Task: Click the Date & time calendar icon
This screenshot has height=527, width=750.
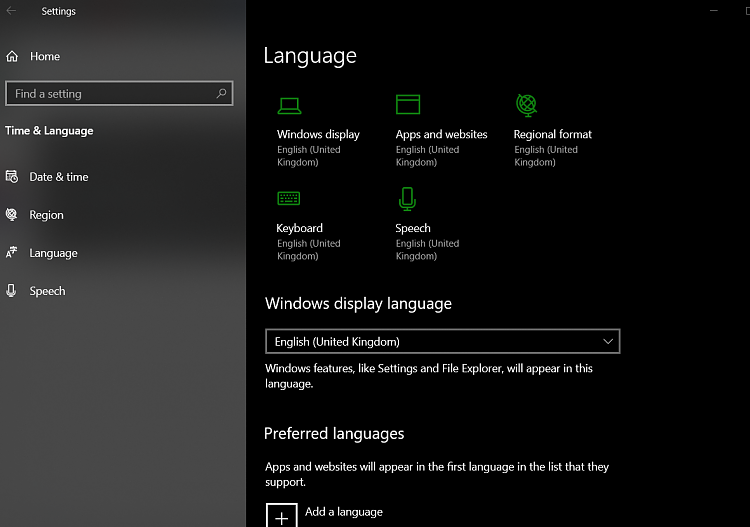Action: click(x=12, y=177)
